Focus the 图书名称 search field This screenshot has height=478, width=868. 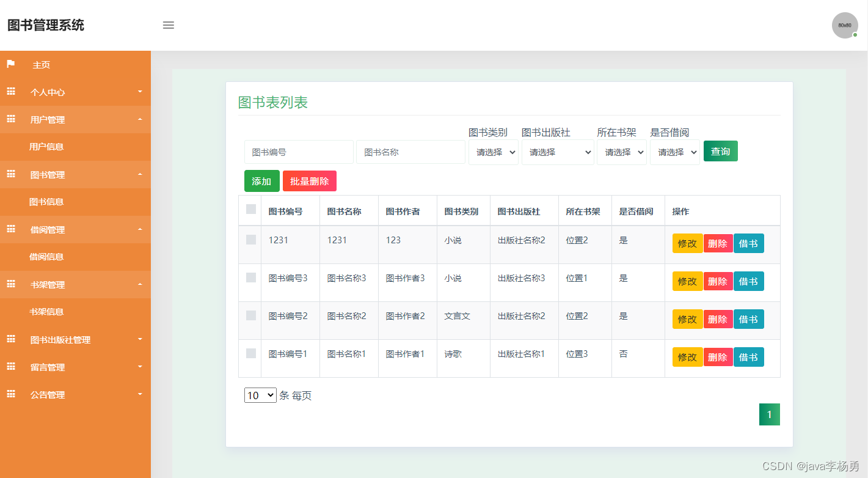point(410,152)
